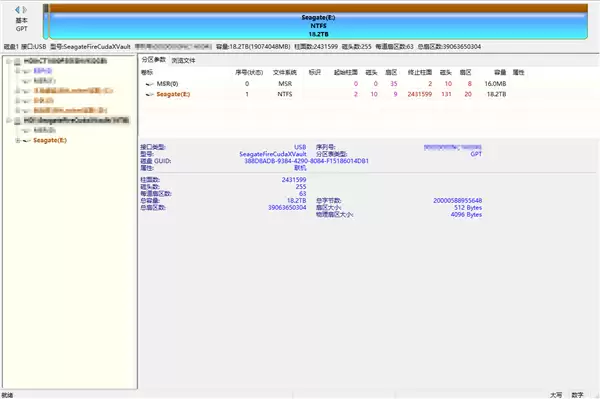Viewport: 600px width, 399px height.
Task: Click the GPT partition table type value in details
Action: point(476,154)
